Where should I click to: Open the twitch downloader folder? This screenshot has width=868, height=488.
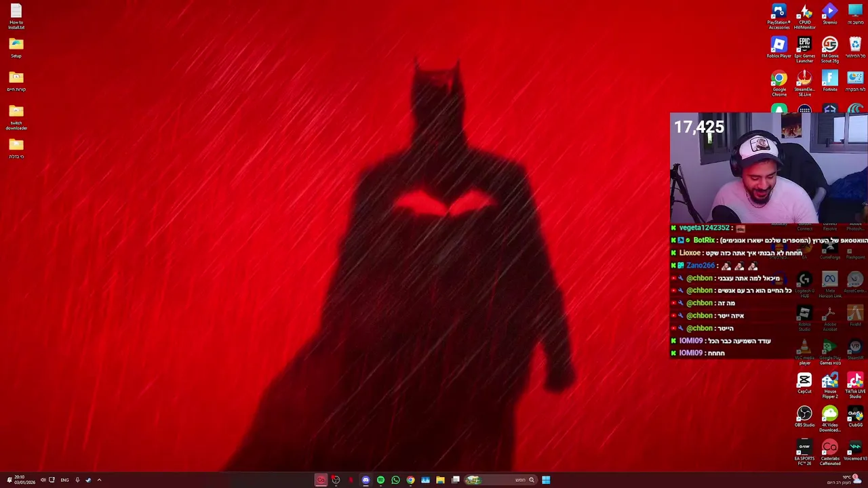click(16, 117)
